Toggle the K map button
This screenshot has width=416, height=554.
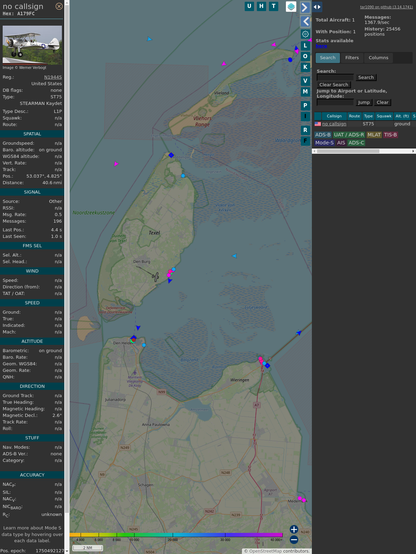coord(305,67)
